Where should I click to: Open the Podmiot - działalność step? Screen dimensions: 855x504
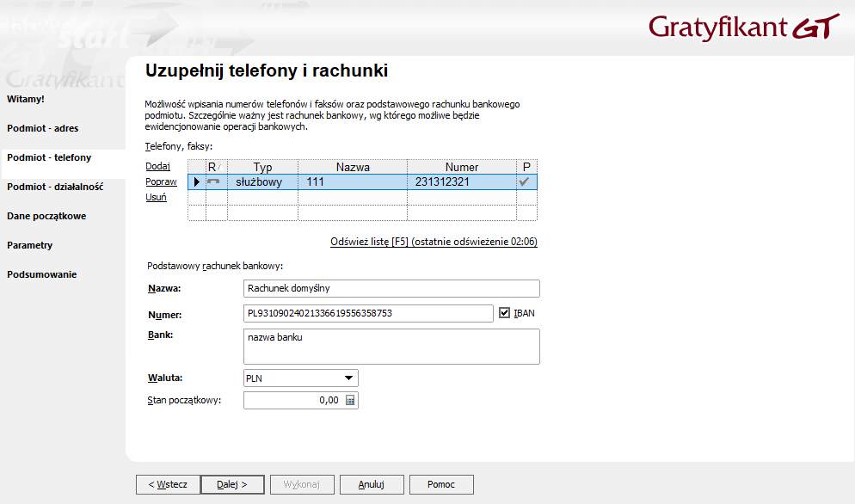pos(55,187)
